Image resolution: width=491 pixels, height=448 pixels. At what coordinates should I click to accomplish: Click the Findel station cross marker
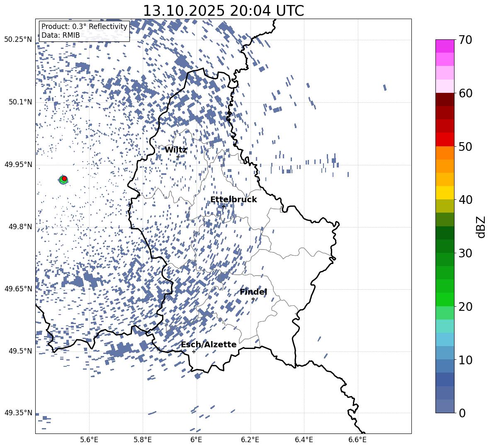click(253, 299)
